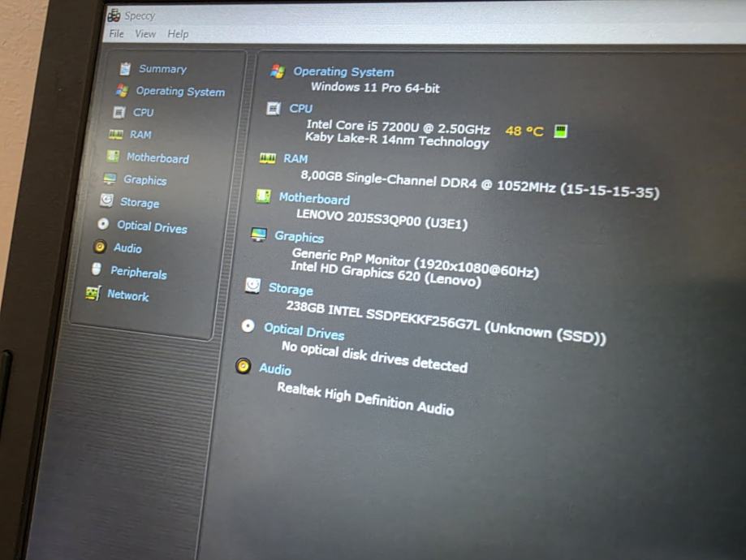Click Audio speaker icon in summary panel
The image size is (746, 560).
click(x=243, y=366)
